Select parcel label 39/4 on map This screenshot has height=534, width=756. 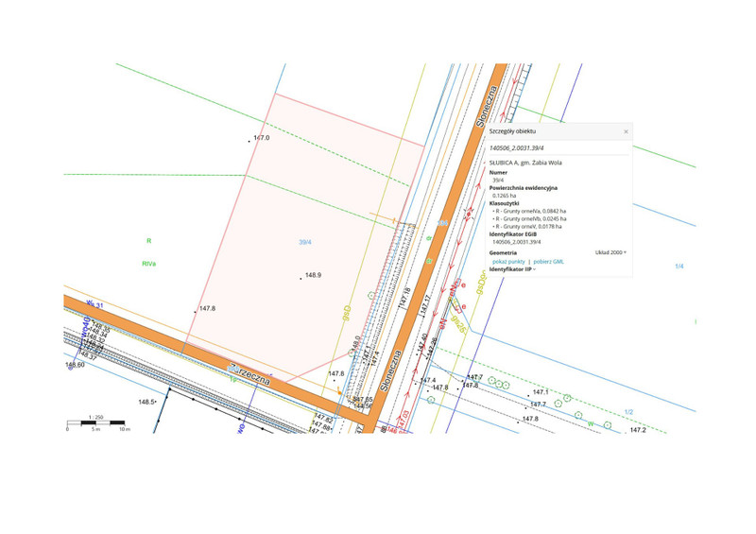(305, 242)
